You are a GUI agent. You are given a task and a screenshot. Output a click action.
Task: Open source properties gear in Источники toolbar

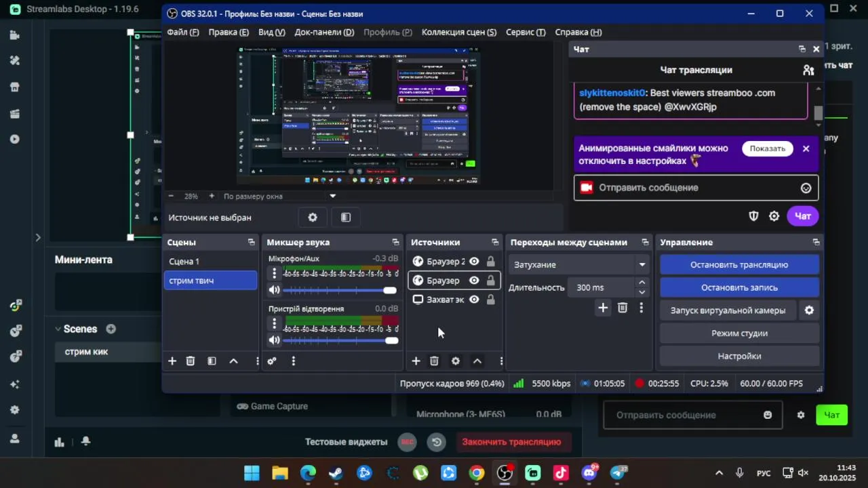456,361
